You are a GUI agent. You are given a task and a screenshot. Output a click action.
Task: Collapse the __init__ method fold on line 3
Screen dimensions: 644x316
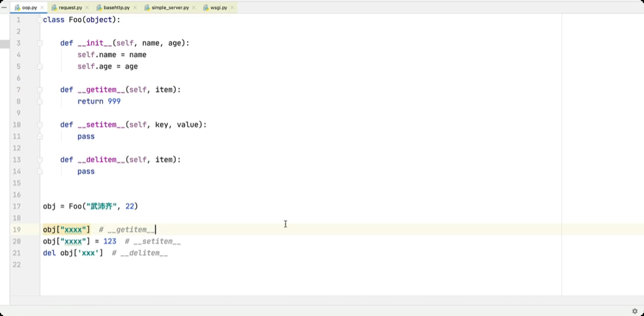[x=40, y=43]
